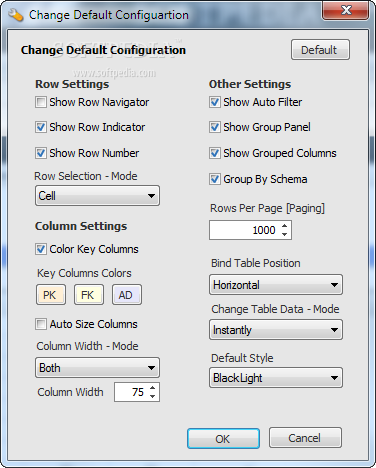376x468 pixels.
Task: Toggle Show Row Number option
Action: (x=41, y=153)
